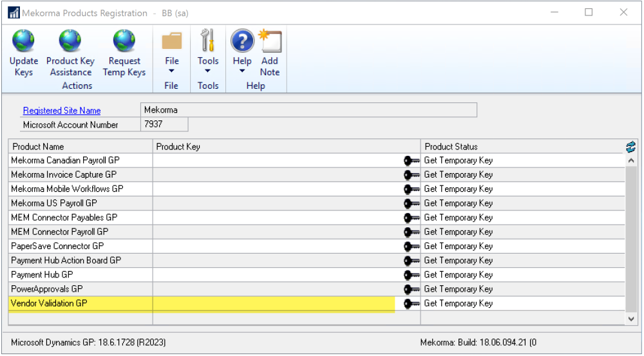Select the MEM Connector Payroll GP product name
The height and width of the screenshot is (356, 644).
[59, 232]
